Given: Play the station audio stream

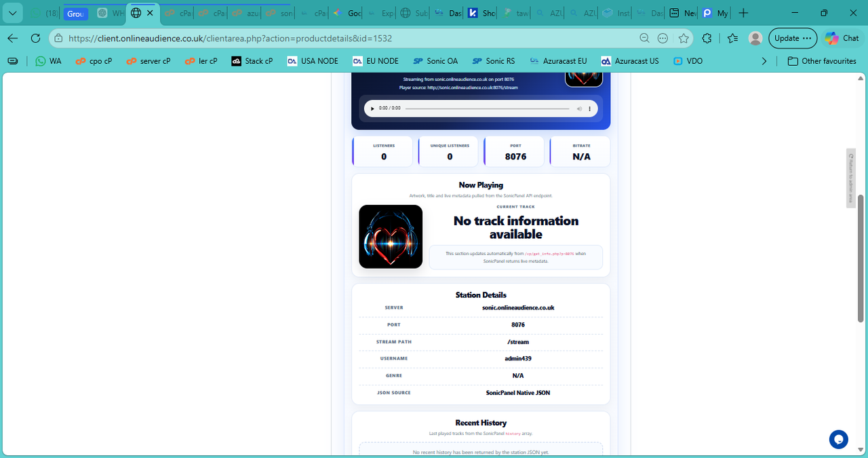Looking at the screenshot, I should pyautogui.click(x=372, y=109).
